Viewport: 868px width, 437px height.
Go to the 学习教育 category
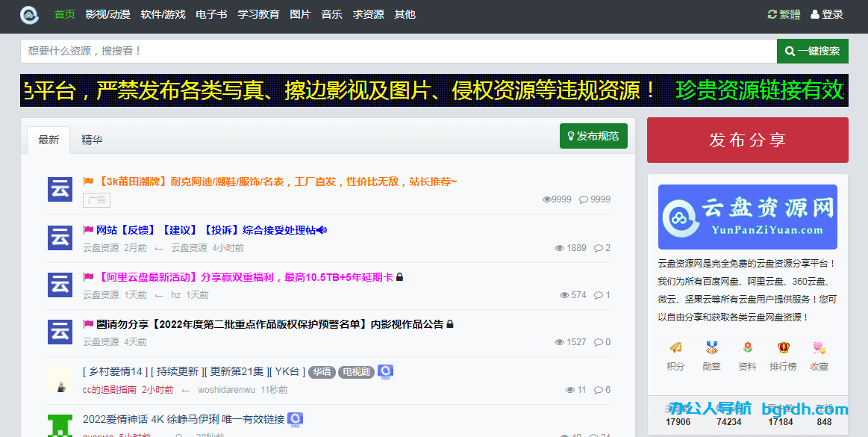pos(258,15)
